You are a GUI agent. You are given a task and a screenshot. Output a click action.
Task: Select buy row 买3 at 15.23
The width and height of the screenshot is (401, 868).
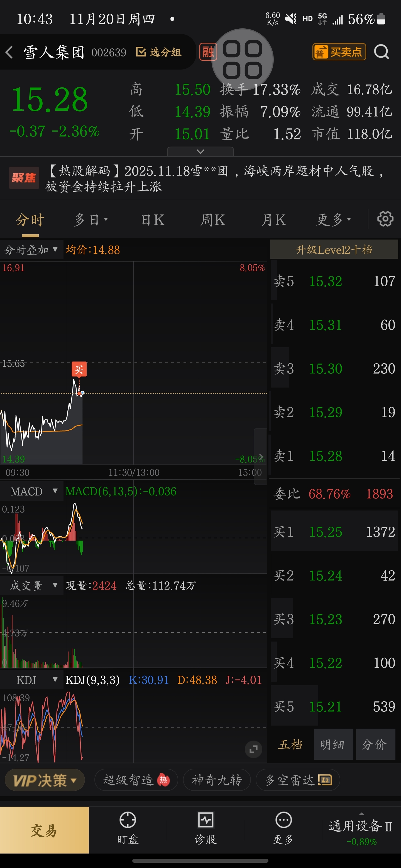[x=334, y=619]
